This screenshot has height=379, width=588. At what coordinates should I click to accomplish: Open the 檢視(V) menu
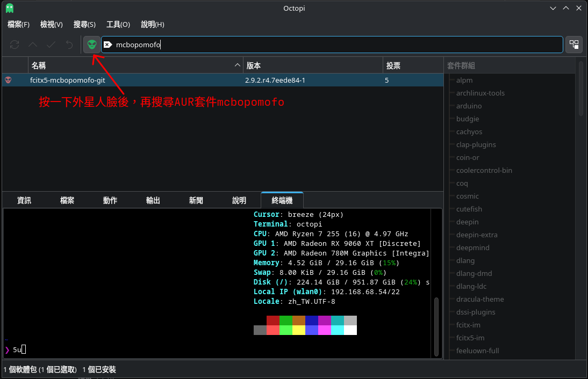tap(52, 24)
